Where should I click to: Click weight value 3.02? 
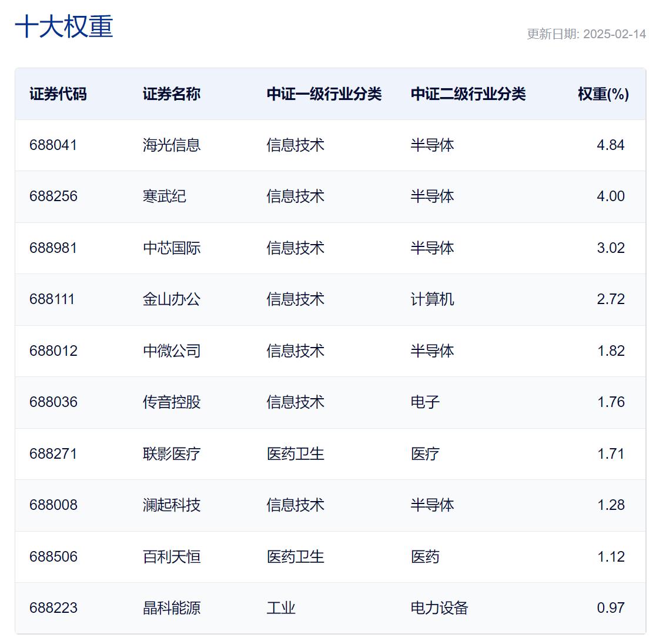[x=611, y=248]
